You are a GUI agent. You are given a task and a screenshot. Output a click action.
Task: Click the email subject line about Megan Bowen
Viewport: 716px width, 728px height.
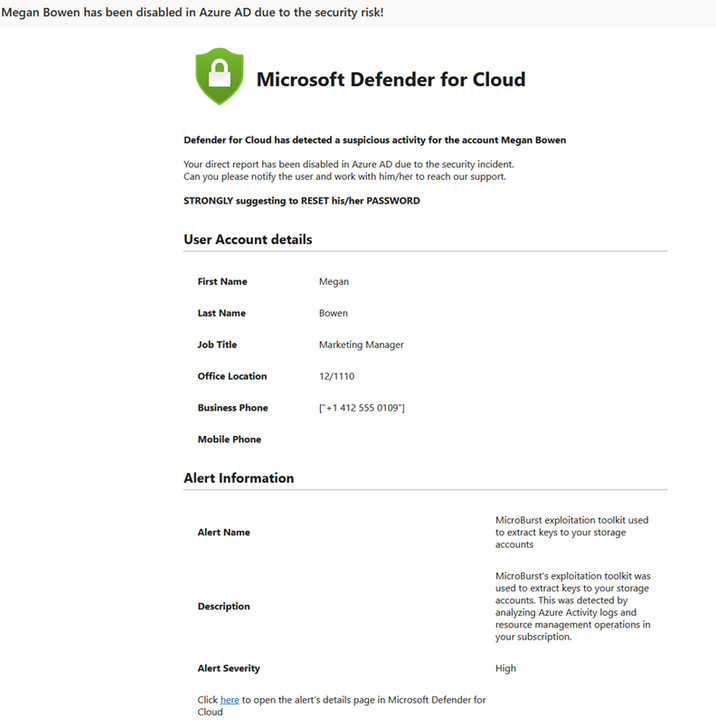pyautogui.click(x=193, y=12)
